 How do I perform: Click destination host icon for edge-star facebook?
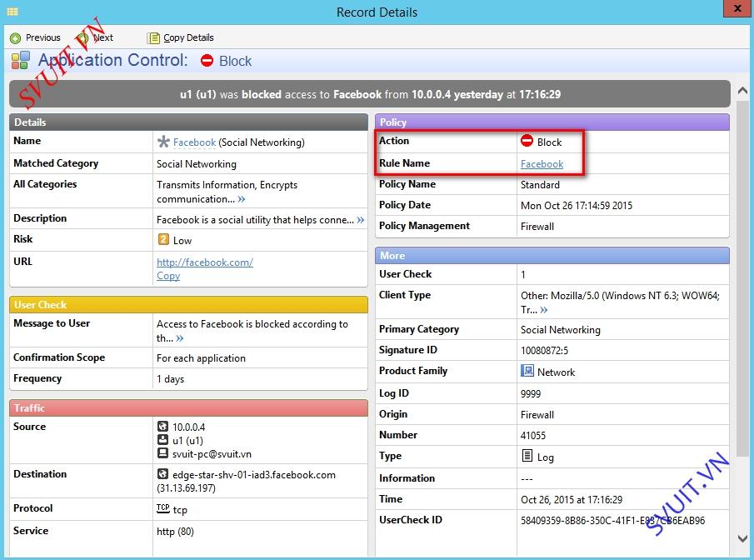(x=163, y=474)
